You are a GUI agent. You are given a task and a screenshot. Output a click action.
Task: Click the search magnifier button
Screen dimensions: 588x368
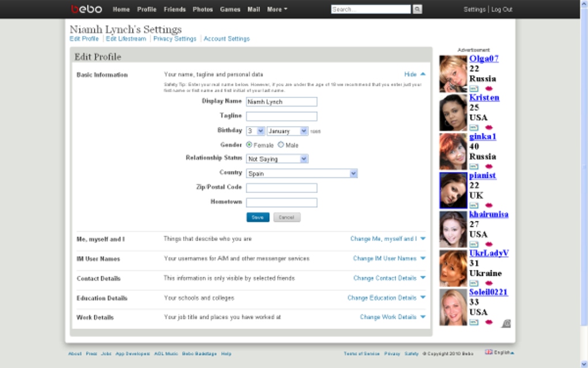417,9
